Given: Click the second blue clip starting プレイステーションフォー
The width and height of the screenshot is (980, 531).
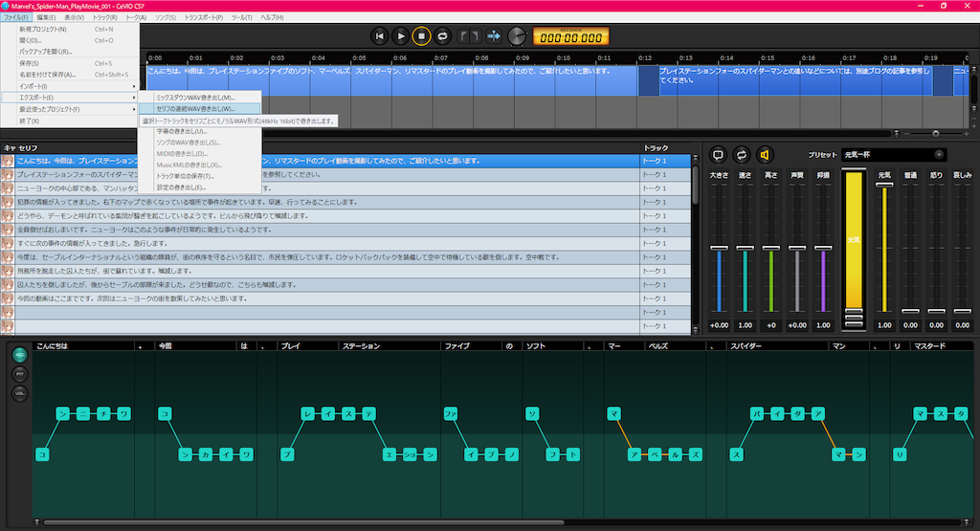Looking at the screenshot, I should pyautogui.click(x=794, y=80).
